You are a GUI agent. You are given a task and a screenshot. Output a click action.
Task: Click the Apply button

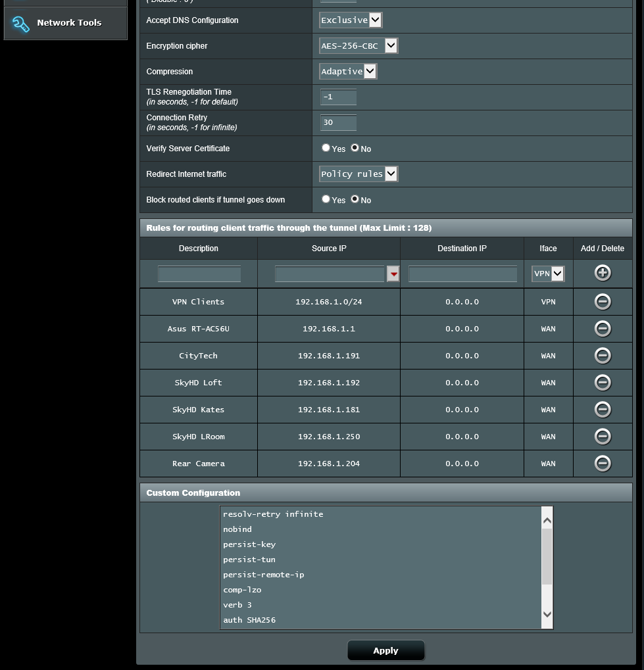click(386, 650)
